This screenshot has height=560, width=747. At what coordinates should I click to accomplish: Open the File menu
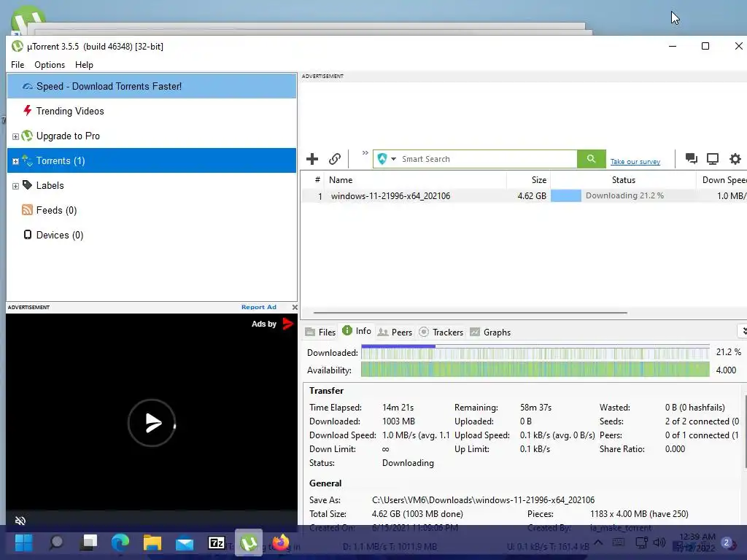18,65
